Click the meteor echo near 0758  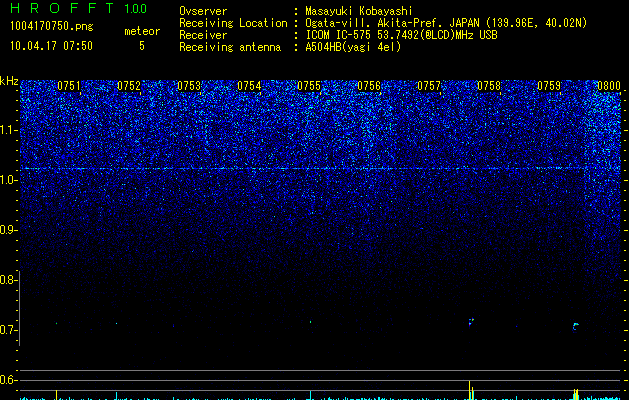click(471, 322)
